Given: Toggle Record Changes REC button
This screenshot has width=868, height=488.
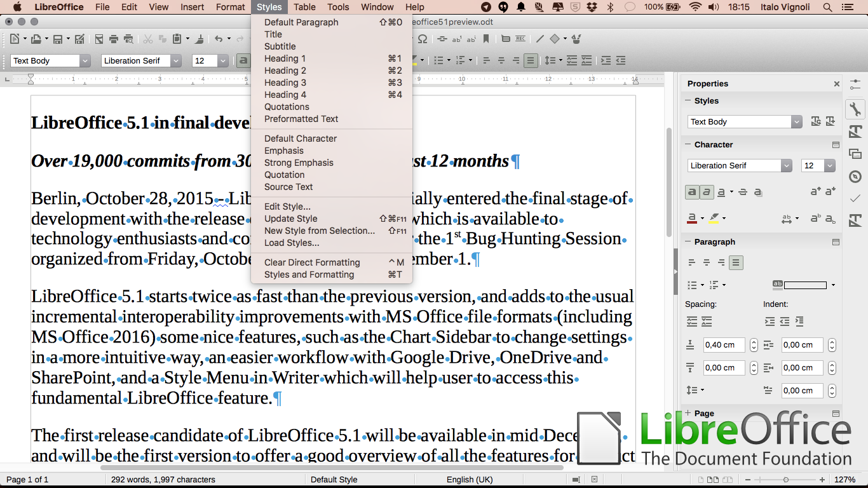Looking at the screenshot, I should (x=521, y=39).
